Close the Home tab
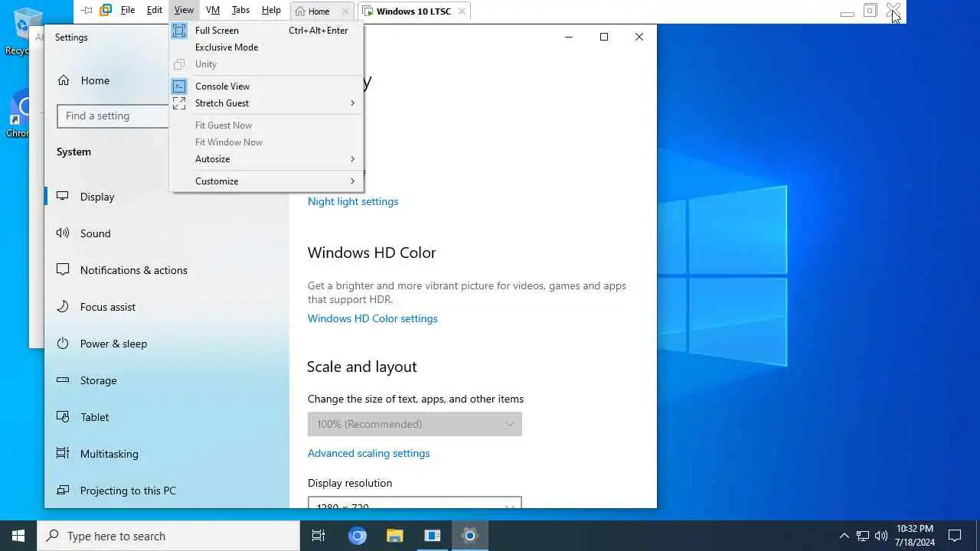 pos(345,11)
